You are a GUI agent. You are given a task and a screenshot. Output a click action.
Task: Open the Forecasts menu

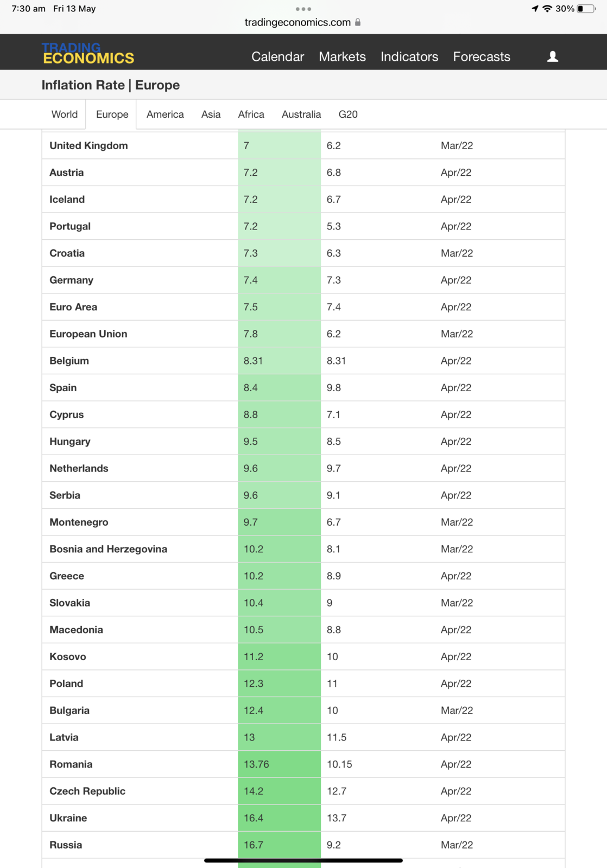pos(481,56)
